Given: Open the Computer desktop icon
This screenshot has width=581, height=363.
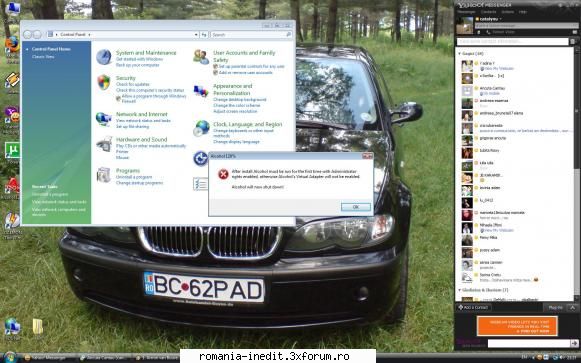Looking at the screenshot, I should [x=12, y=9].
